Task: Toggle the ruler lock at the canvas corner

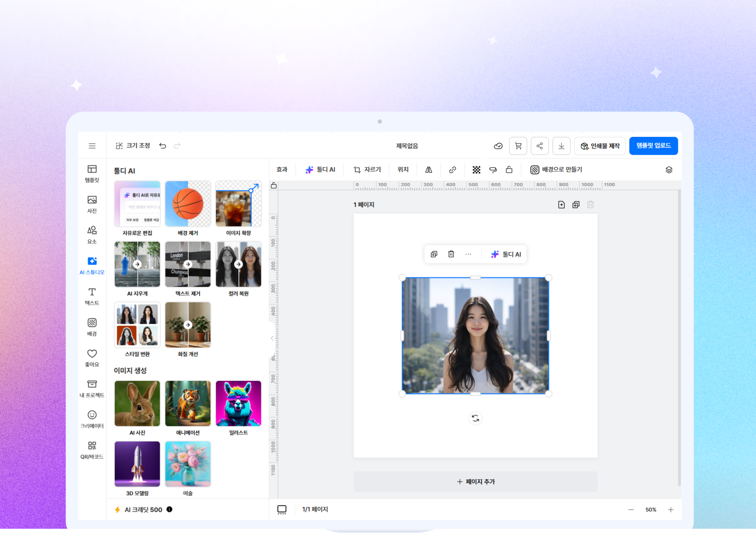Action: 274,185
